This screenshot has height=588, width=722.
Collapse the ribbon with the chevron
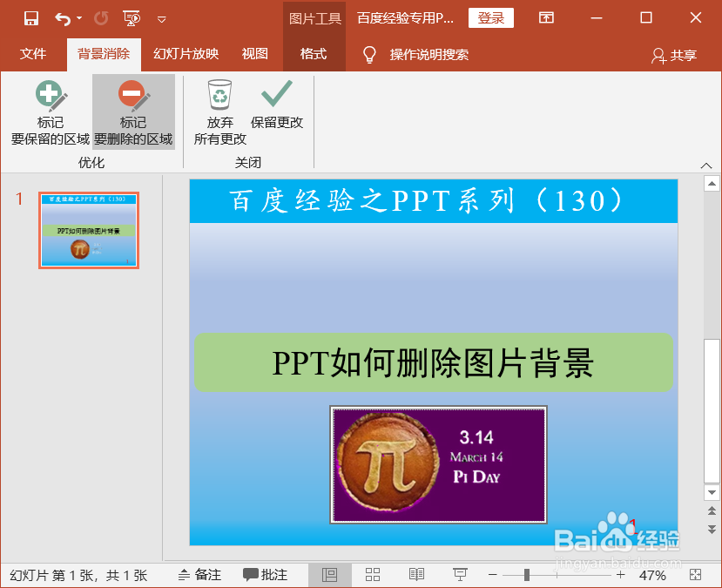point(706,165)
